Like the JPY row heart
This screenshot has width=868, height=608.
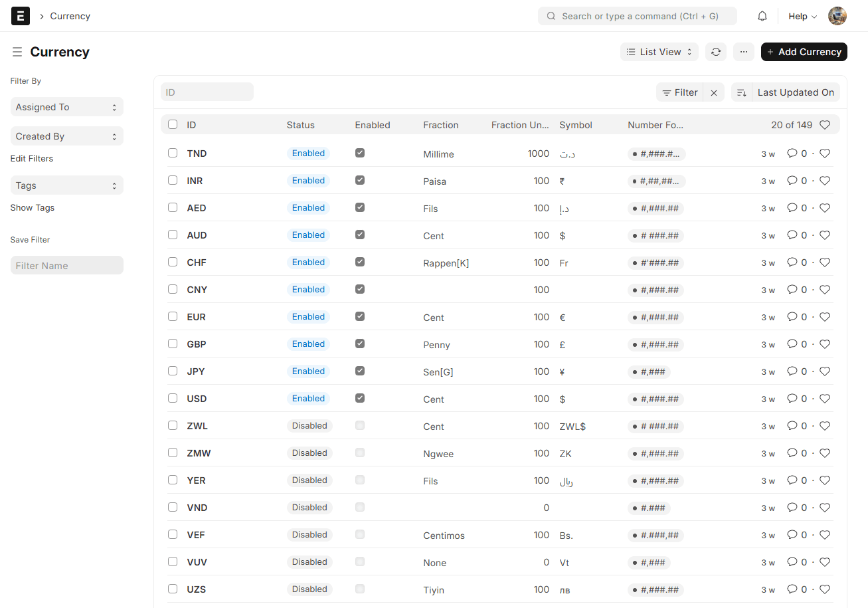(x=825, y=371)
